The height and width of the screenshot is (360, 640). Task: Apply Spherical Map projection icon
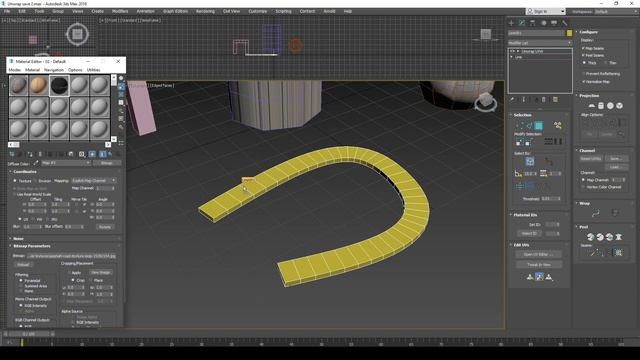pos(610,106)
